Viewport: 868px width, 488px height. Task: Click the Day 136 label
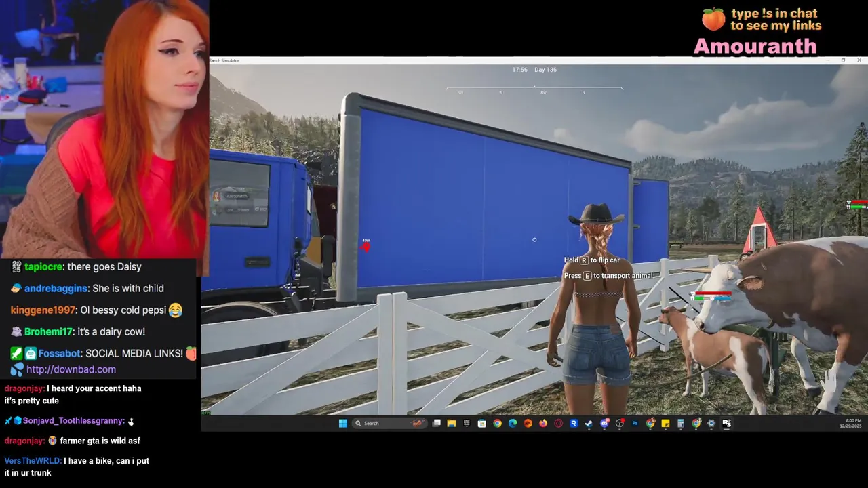pos(545,70)
